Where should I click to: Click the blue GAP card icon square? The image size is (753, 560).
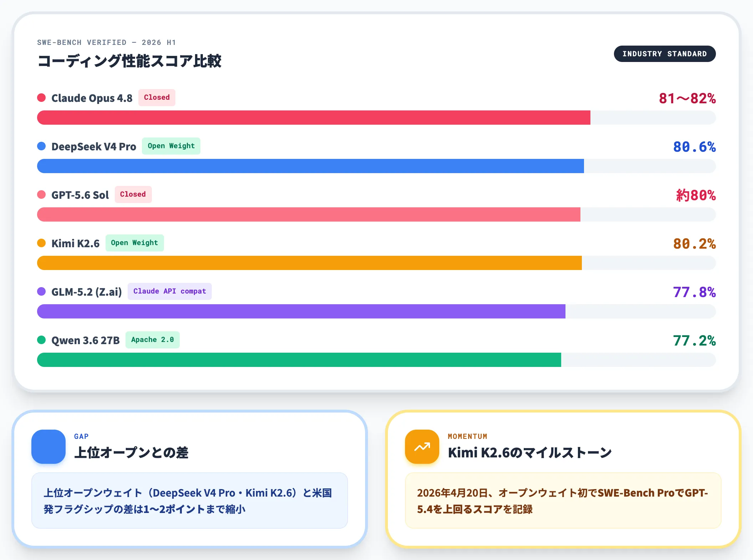pos(48,447)
